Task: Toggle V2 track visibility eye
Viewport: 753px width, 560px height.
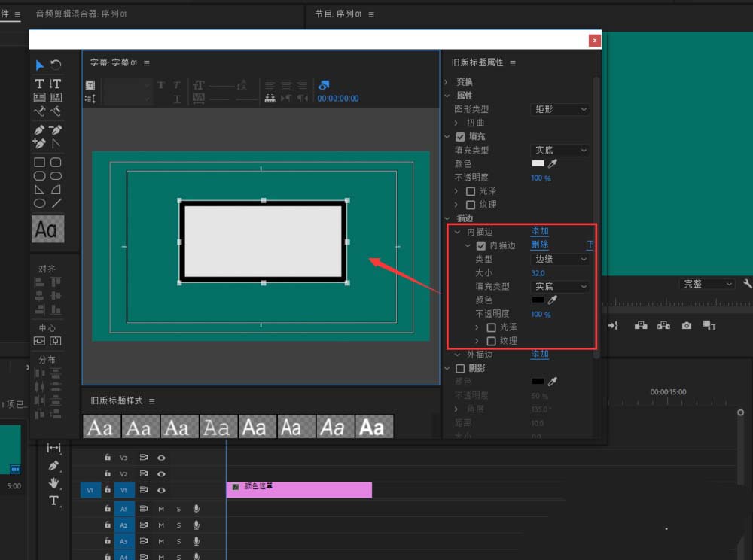Action: click(x=161, y=473)
